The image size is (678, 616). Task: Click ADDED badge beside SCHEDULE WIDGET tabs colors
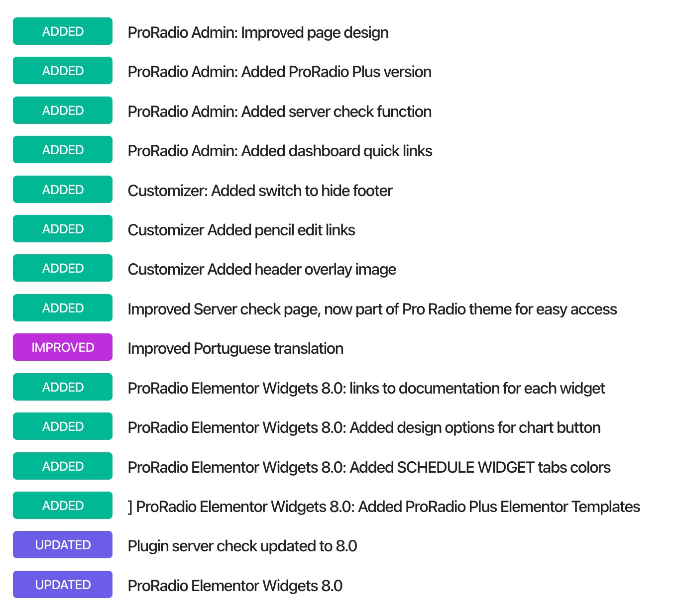63,466
